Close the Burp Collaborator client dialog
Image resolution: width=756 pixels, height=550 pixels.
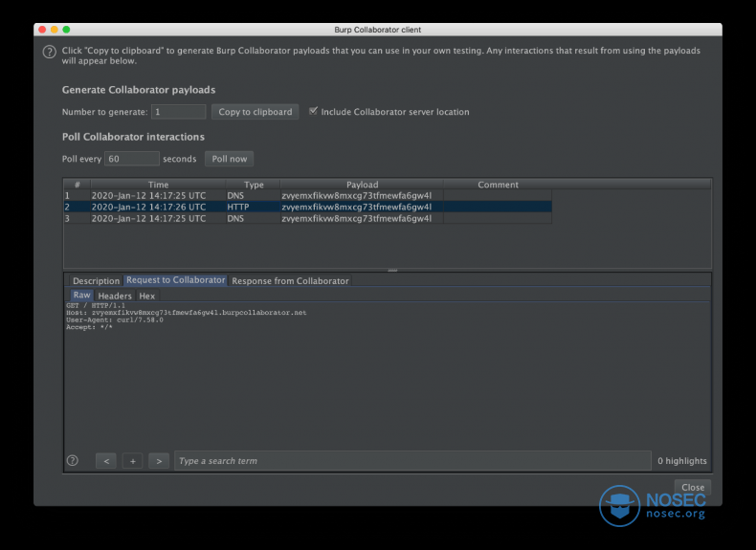[693, 487]
